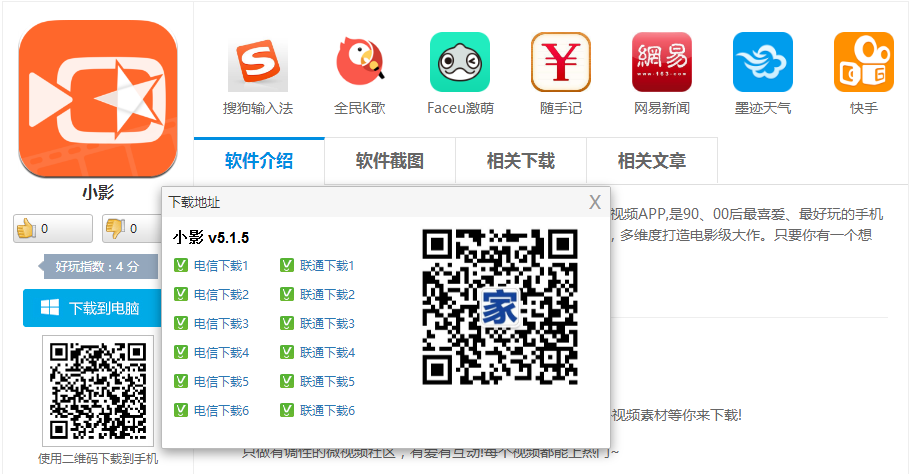The image size is (909, 474).
Task: Click green shield icon beside 联通下载1
Action: (x=287, y=265)
